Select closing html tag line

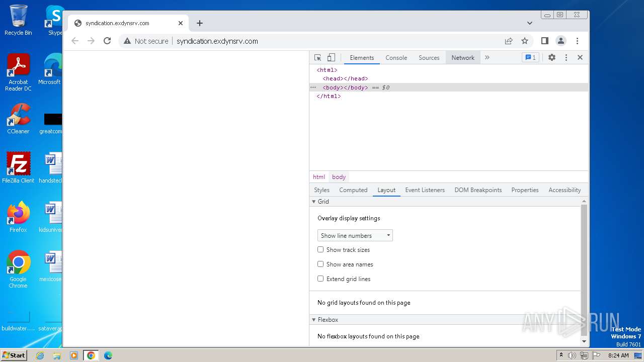(329, 96)
